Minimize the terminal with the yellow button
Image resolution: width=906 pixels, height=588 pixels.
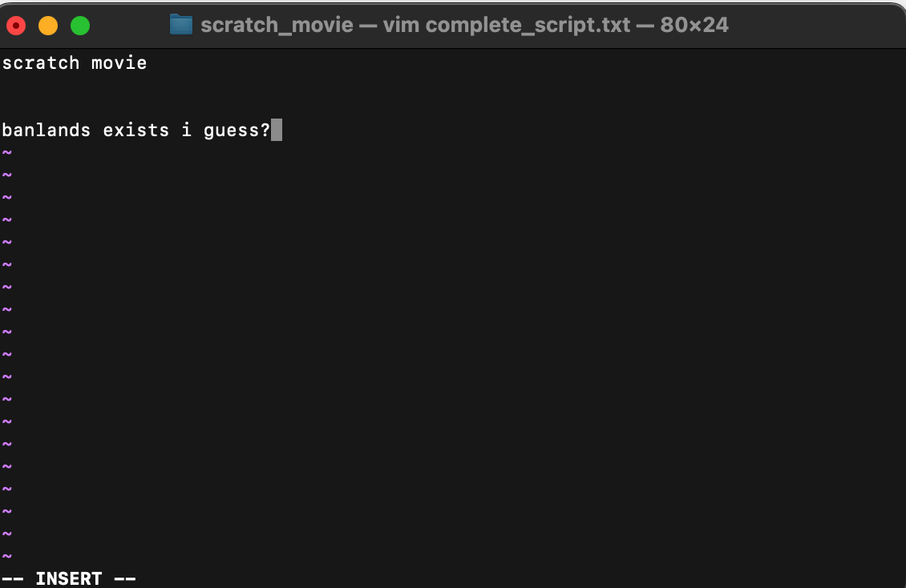pyautogui.click(x=48, y=26)
